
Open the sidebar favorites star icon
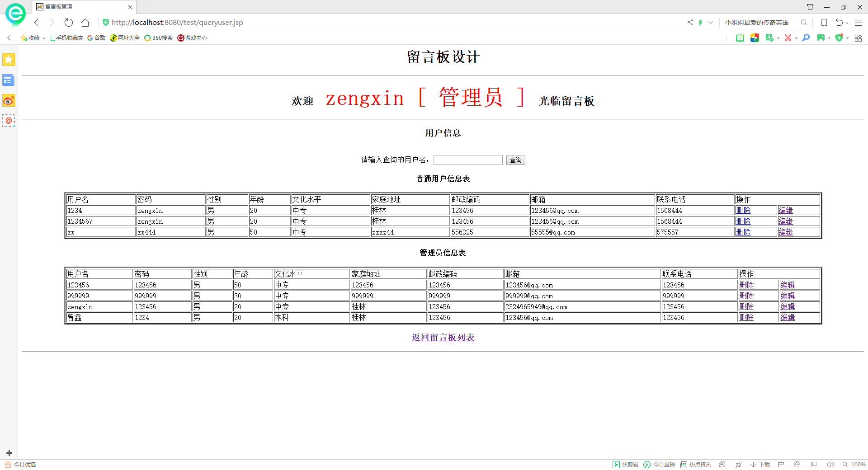click(9, 60)
